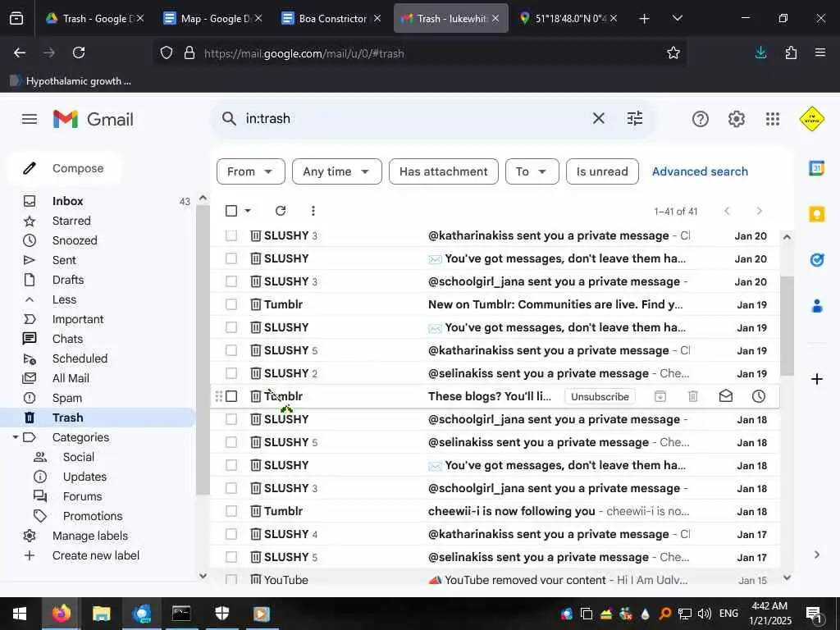Viewport: 840px width, 630px height.
Task: Open the More options three-dot menu
Action: [313, 211]
